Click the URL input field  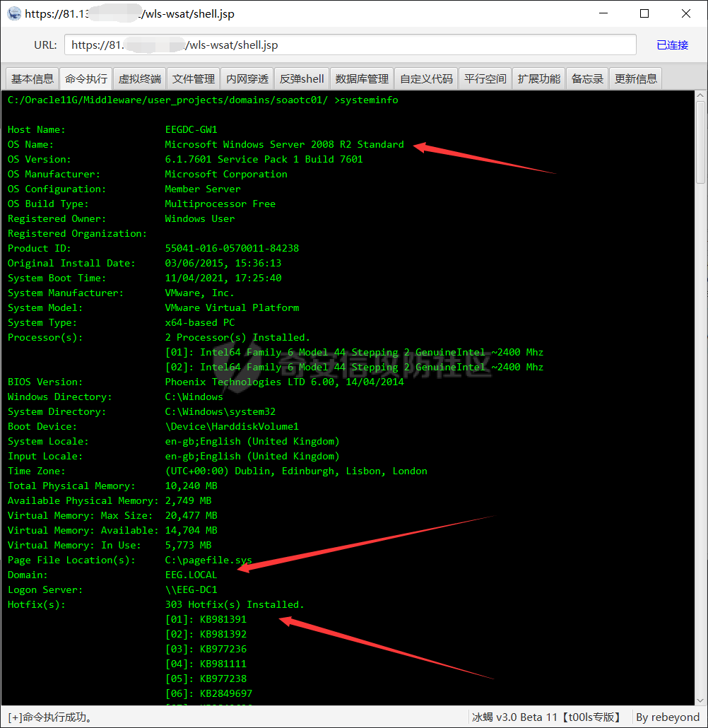[x=350, y=45]
